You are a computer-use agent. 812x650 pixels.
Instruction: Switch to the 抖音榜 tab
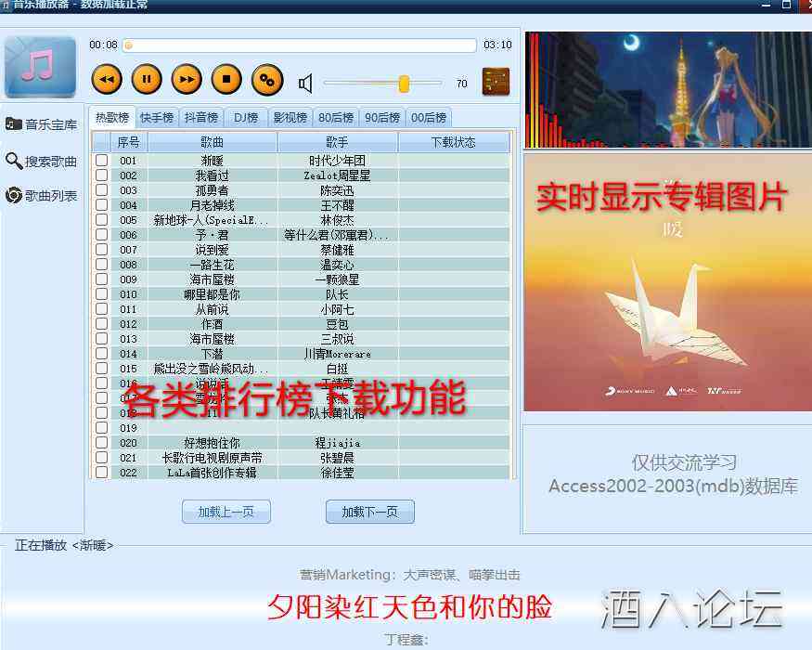click(201, 116)
